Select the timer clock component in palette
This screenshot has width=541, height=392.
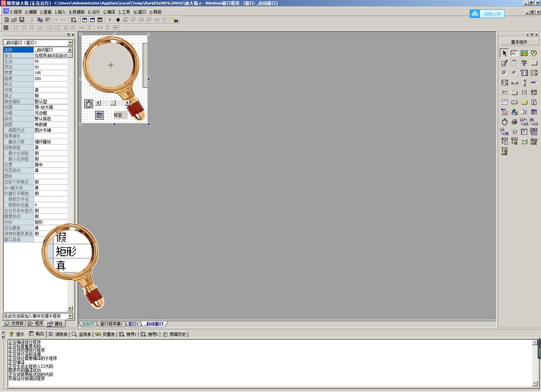504,122
